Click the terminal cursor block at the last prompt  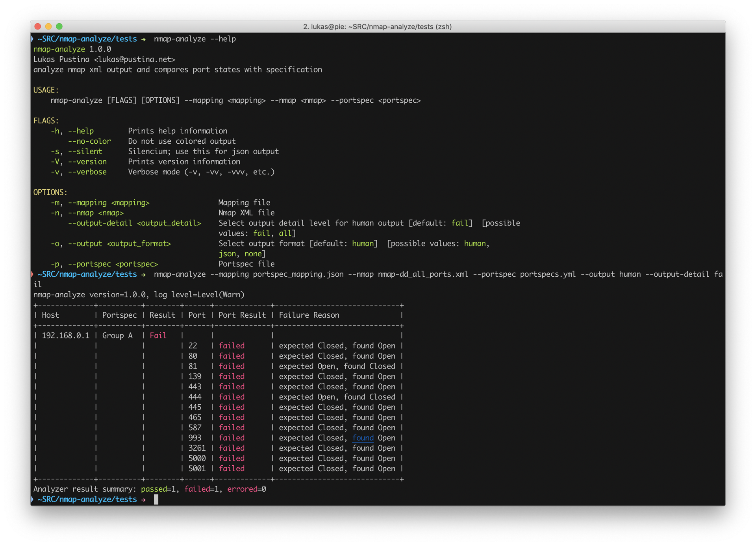click(x=156, y=499)
